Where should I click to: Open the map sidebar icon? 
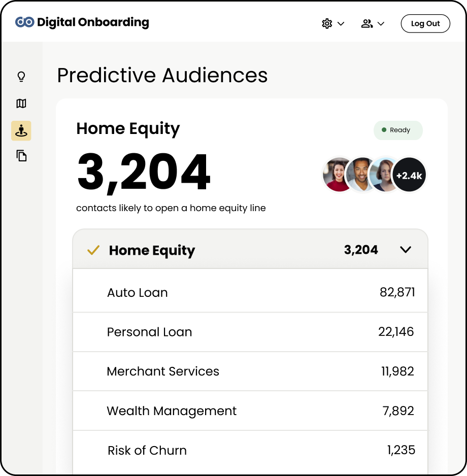pyautogui.click(x=21, y=104)
